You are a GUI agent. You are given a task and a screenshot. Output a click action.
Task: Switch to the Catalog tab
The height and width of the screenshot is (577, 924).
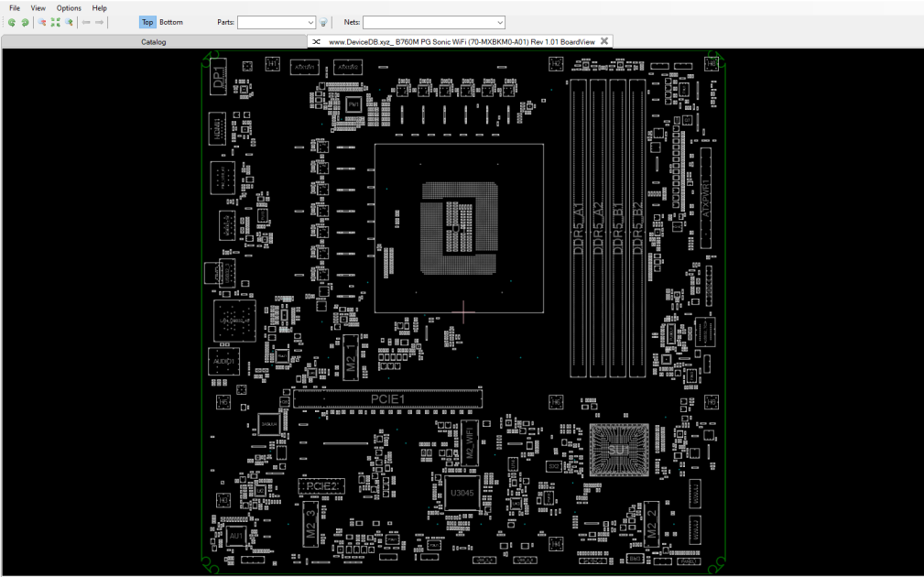pos(154,42)
